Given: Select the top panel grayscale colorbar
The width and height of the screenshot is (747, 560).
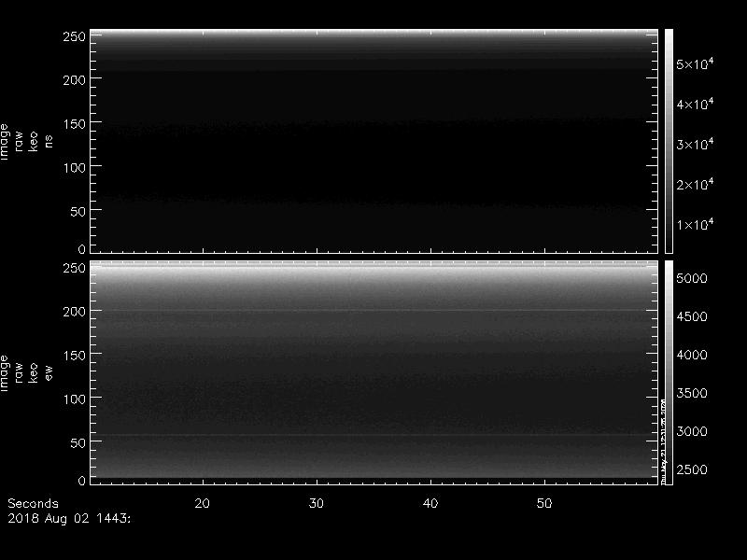Looking at the screenshot, I should 669,141.
